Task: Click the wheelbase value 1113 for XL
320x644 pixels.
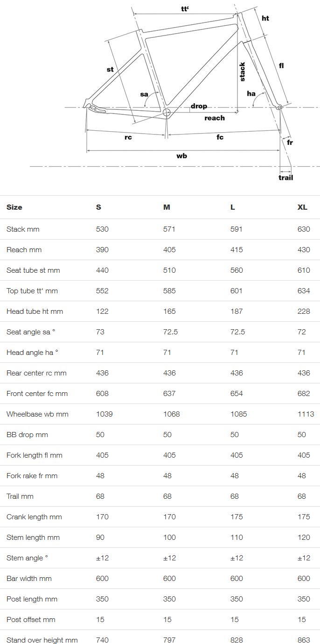Action: [306, 414]
